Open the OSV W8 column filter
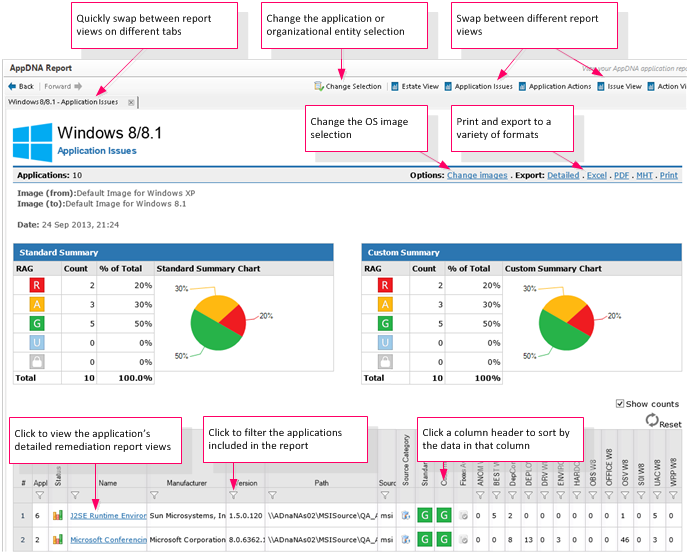Screen dimensions: 690x556 tap(625, 495)
